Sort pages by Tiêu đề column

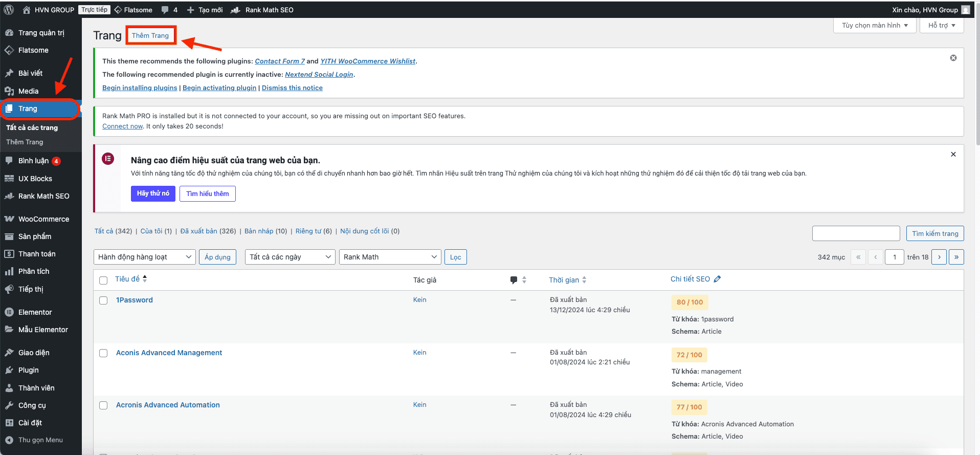pyautogui.click(x=131, y=279)
